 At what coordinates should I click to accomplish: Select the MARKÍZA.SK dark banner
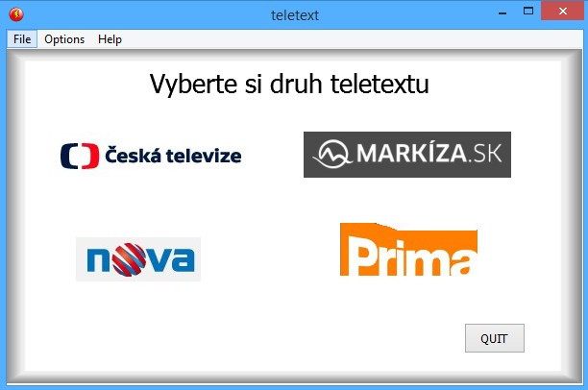tap(407, 155)
